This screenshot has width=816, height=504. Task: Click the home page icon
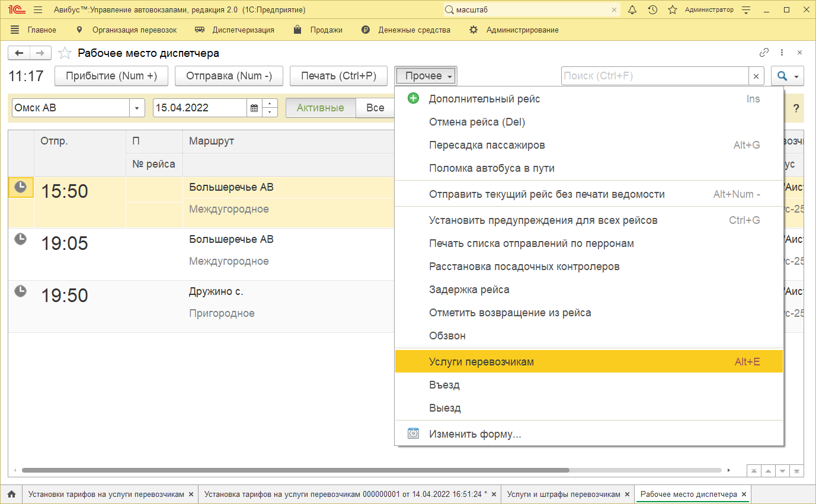click(x=11, y=494)
